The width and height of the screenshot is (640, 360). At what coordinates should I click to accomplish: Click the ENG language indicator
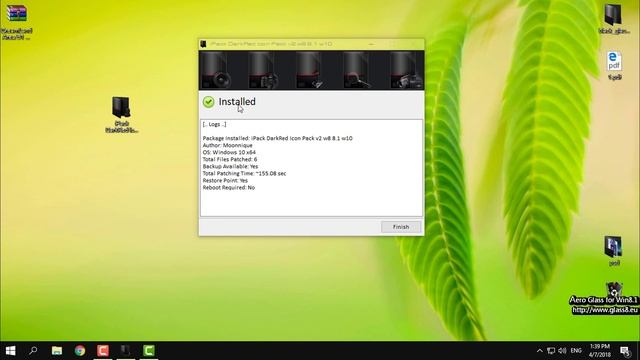[576, 351]
